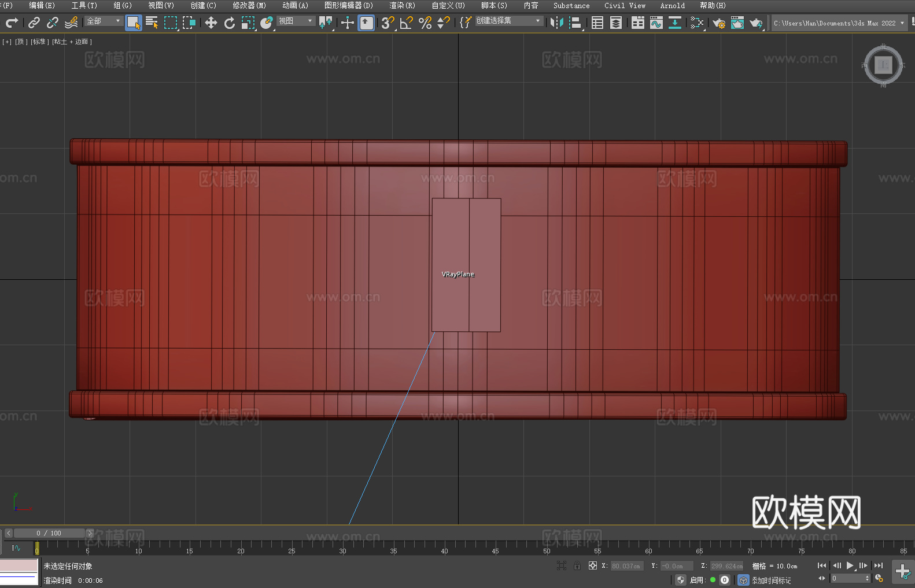Step time slider right with arrow button
The image size is (915, 588).
pos(90,533)
